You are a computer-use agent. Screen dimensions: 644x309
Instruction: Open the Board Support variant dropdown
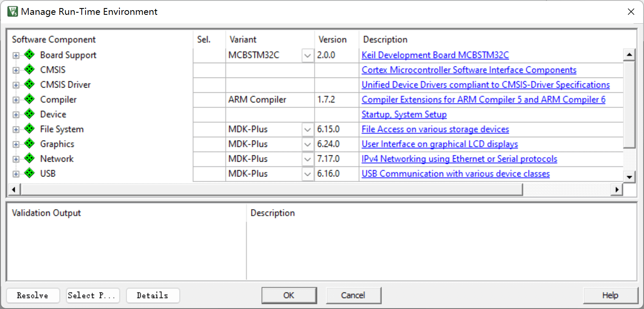click(308, 55)
